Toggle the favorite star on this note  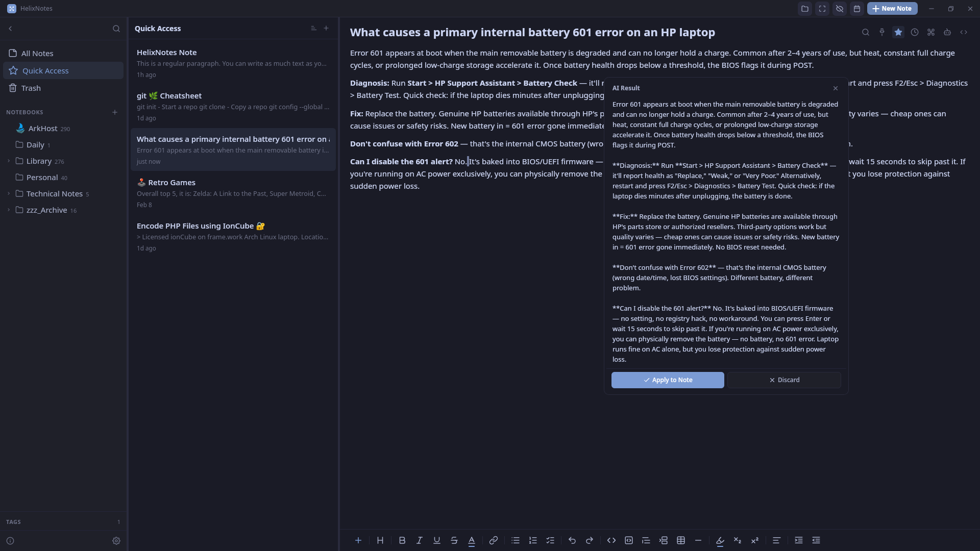[898, 32]
